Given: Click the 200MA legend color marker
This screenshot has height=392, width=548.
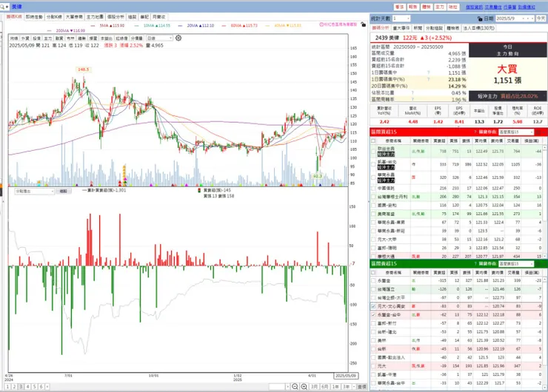Looking at the screenshot, I should coord(49,31).
